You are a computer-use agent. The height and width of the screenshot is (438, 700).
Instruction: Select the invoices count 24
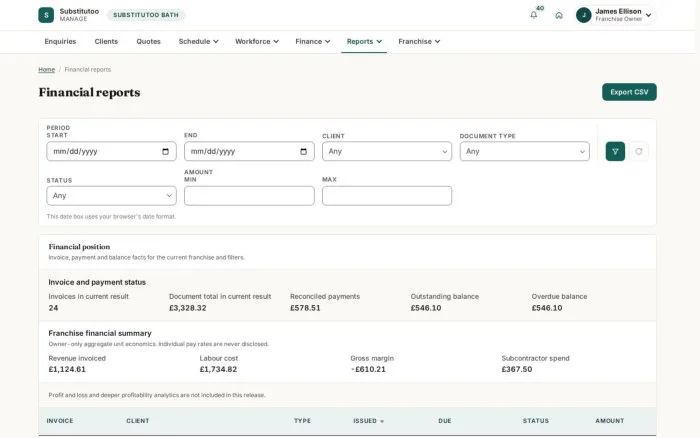pyautogui.click(x=53, y=308)
